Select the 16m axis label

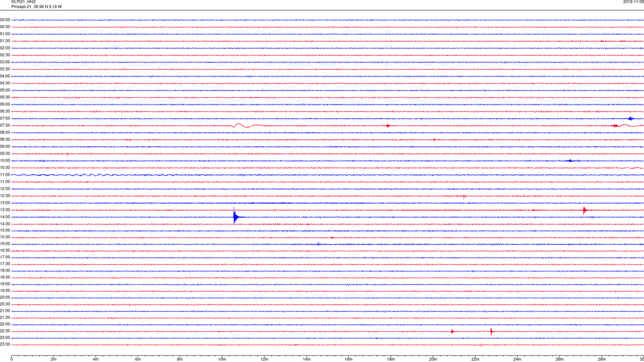pos(349,359)
